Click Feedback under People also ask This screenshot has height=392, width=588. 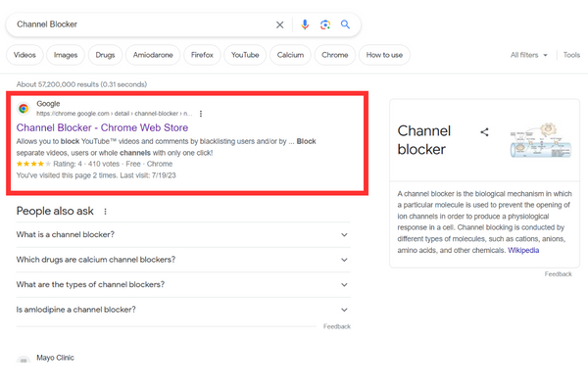(x=337, y=326)
